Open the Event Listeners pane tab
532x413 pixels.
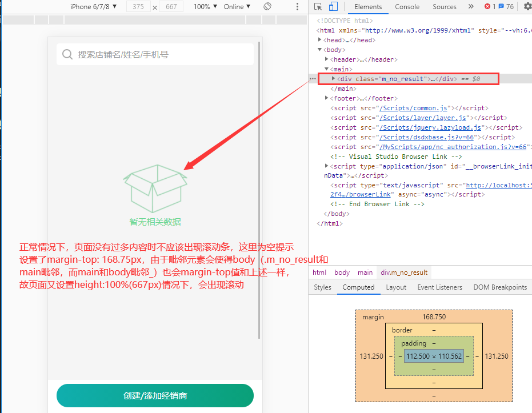click(440, 287)
